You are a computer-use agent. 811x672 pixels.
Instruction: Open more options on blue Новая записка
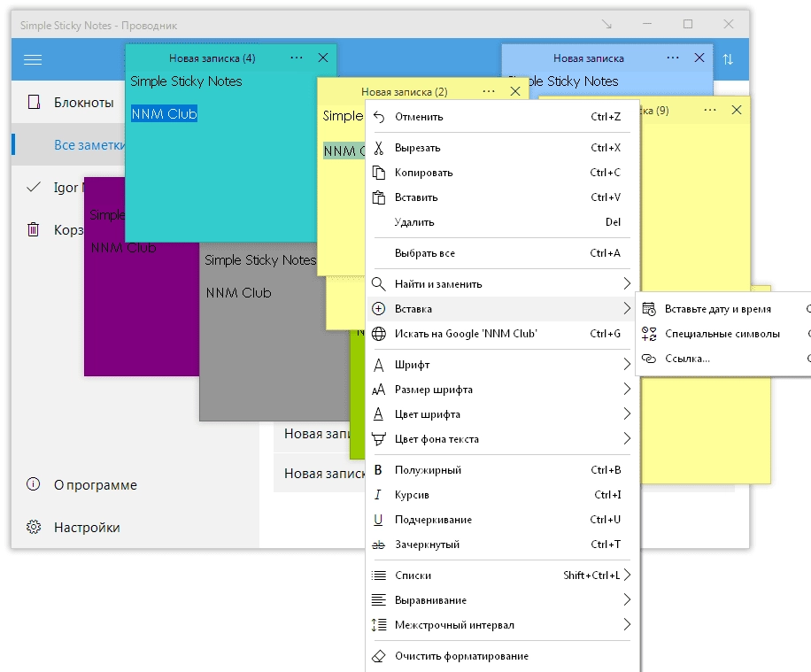(x=672, y=58)
